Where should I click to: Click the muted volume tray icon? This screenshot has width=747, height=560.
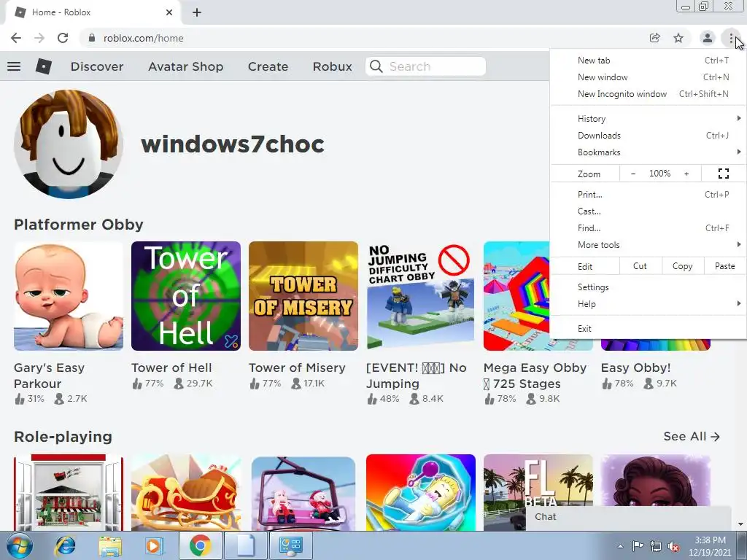point(673,547)
